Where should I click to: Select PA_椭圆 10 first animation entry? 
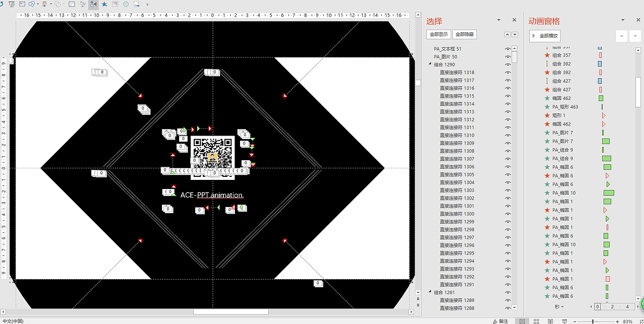click(x=564, y=193)
